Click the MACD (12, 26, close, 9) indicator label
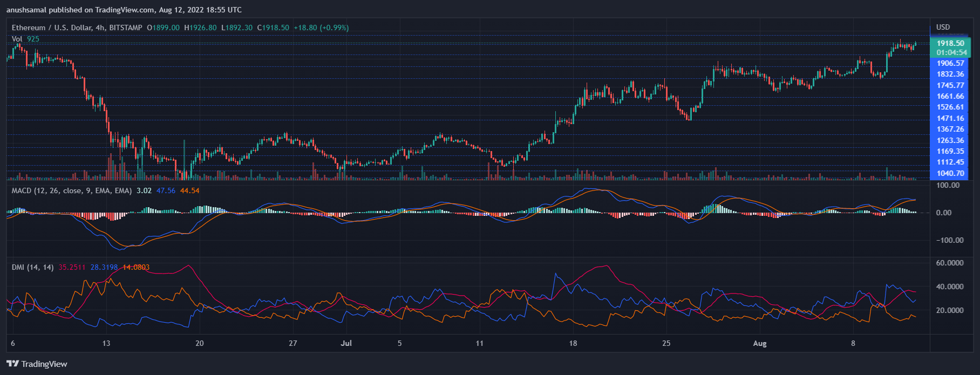 (72, 190)
